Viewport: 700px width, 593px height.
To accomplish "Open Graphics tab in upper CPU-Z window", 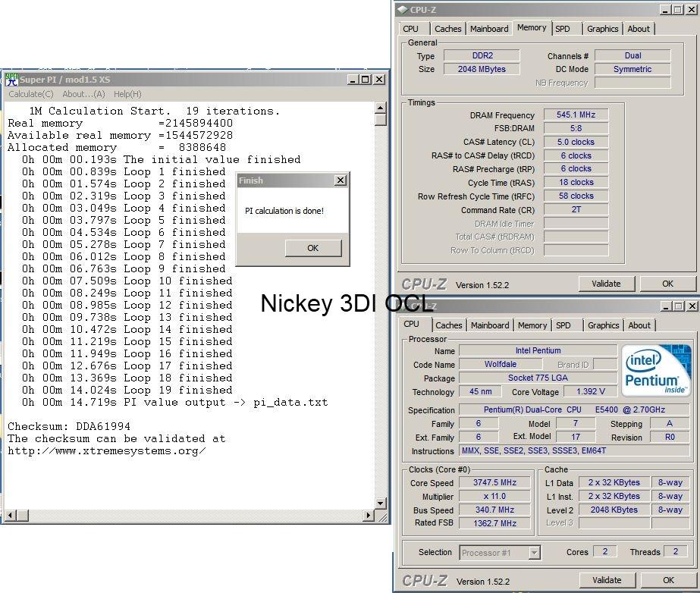I will click(602, 29).
